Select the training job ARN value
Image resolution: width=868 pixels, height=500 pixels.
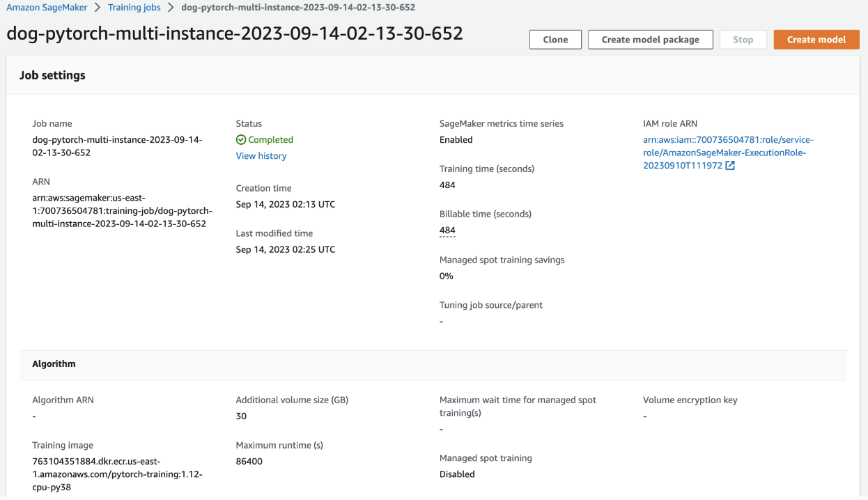[x=123, y=211]
